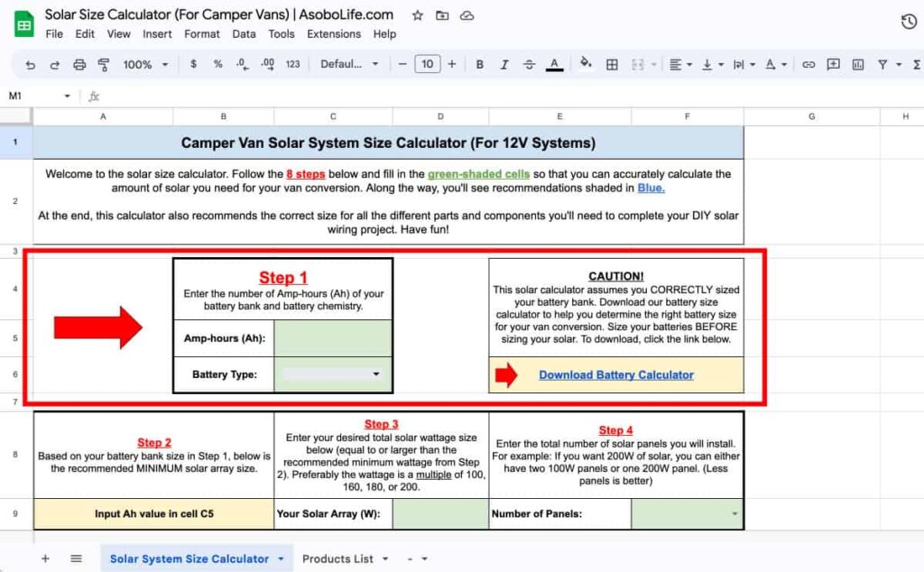This screenshot has height=572, width=924.
Task: Decrease decimal places
Action: 242,64
